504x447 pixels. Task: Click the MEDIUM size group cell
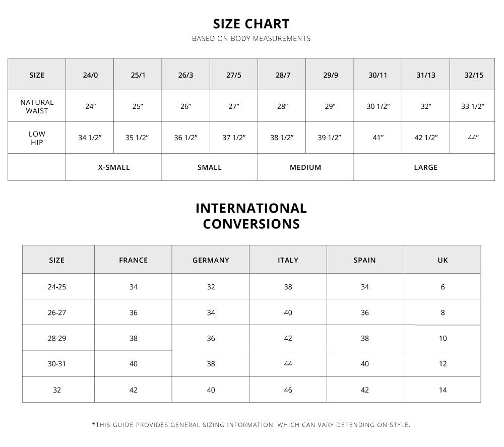[305, 167]
